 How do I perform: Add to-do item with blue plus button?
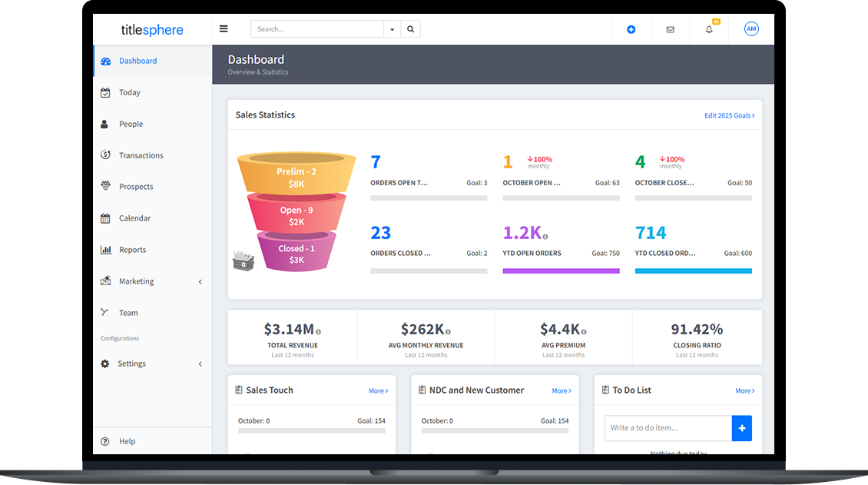(741, 428)
